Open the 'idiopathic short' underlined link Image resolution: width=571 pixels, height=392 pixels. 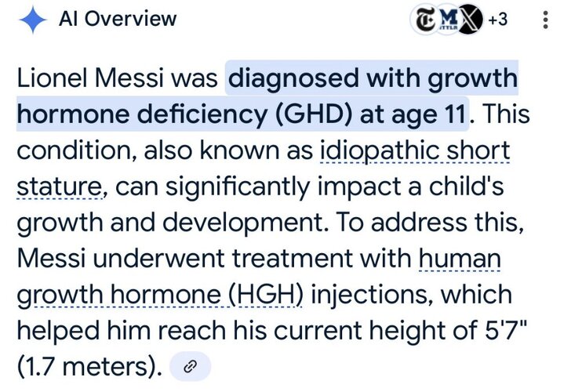click(x=415, y=151)
